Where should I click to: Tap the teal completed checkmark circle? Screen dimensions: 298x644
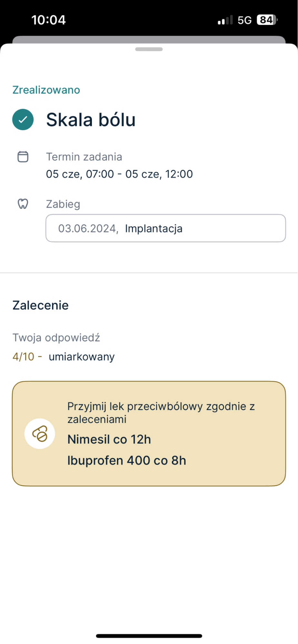tap(23, 120)
